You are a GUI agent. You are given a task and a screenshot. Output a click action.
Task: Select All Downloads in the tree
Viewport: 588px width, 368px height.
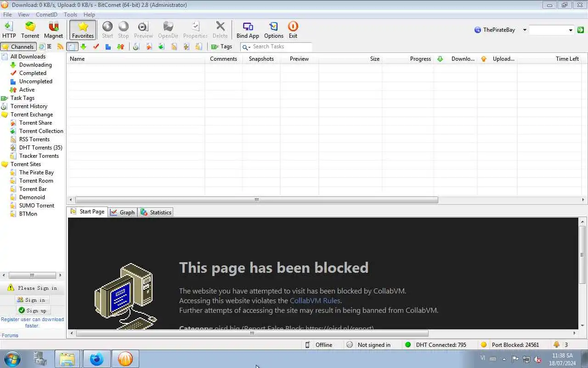[x=28, y=57]
